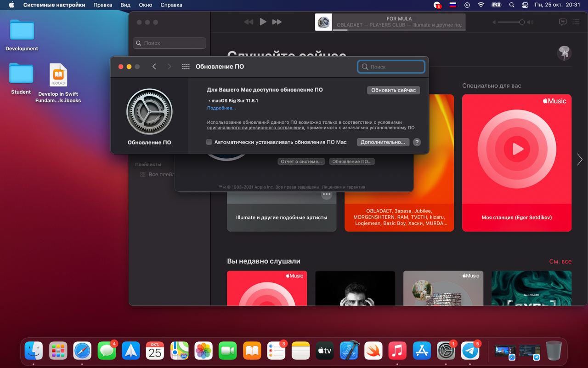Open Develop in Swift ibooks file
588x368 pixels.
point(58,83)
